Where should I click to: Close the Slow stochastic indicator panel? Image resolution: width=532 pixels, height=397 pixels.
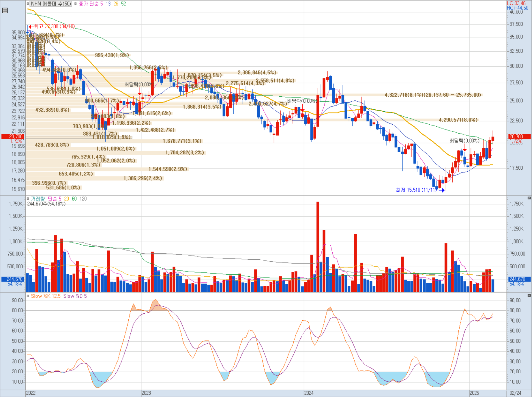(529, 295)
